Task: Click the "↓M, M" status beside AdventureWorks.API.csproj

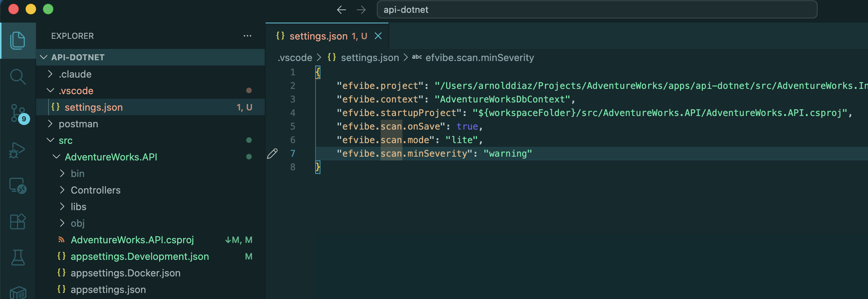Action: (x=239, y=240)
